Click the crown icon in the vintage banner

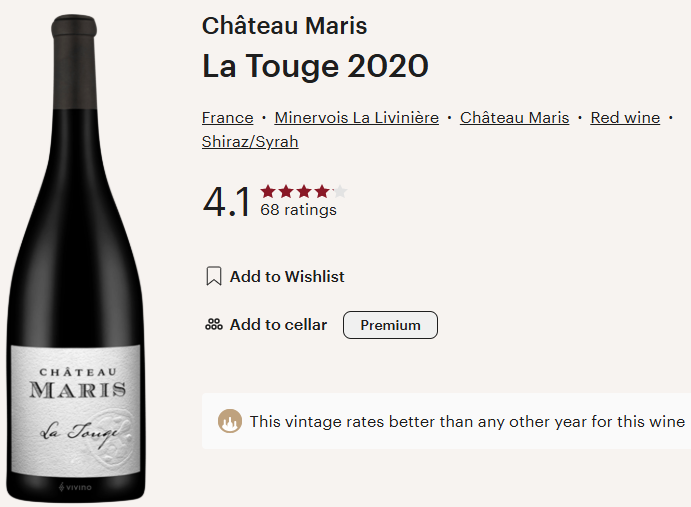(230, 421)
